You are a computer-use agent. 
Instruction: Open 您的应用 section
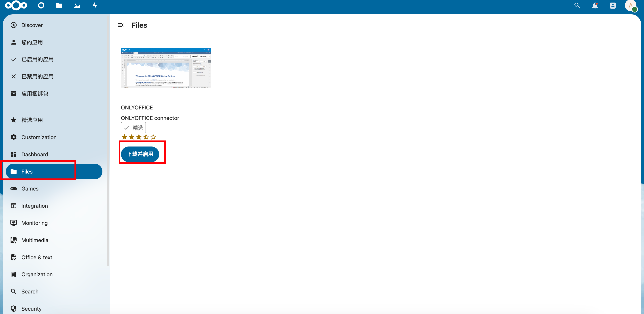click(x=54, y=42)
